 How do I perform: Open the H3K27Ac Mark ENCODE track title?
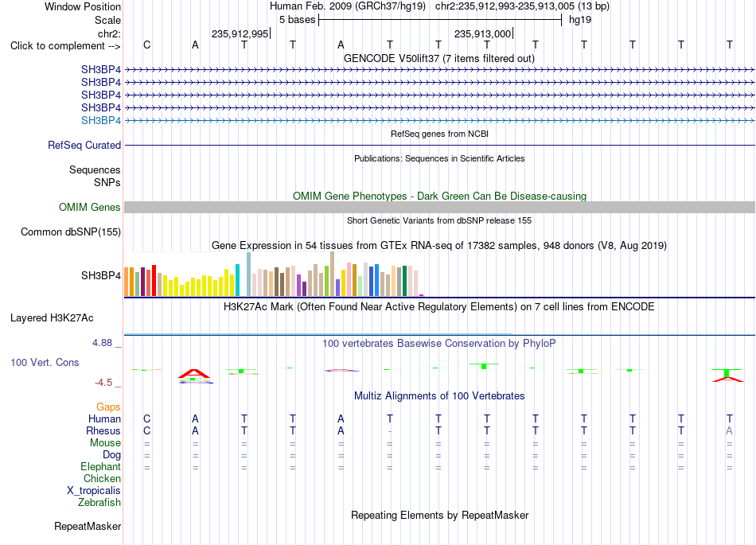point(438,307)
